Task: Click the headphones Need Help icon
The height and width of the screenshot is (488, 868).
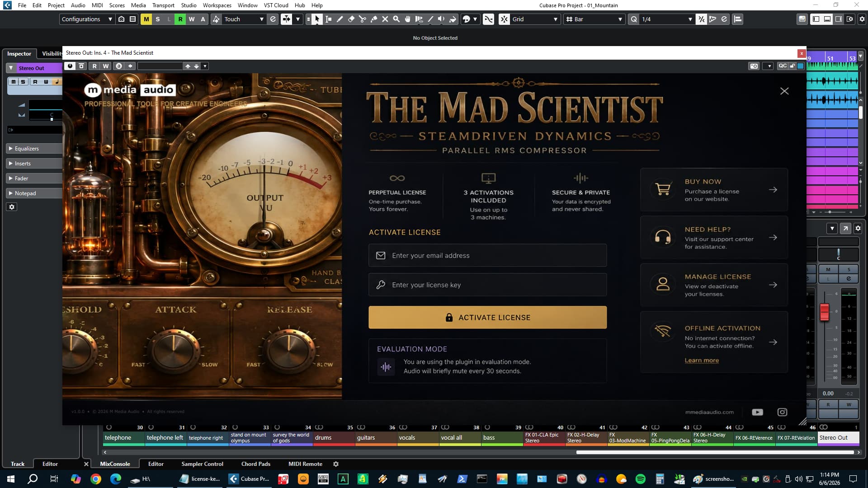Action: coord(663,237)
